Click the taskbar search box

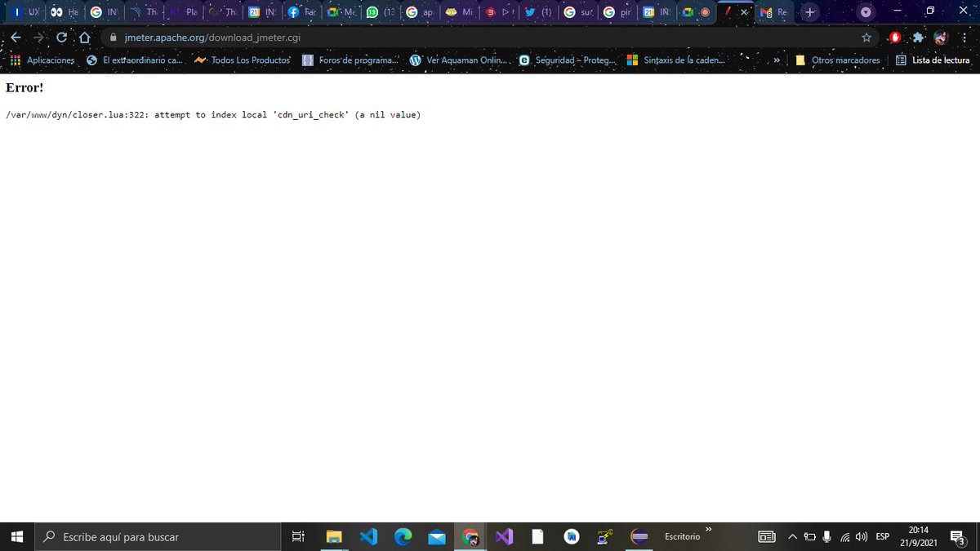tap(158, 536)
